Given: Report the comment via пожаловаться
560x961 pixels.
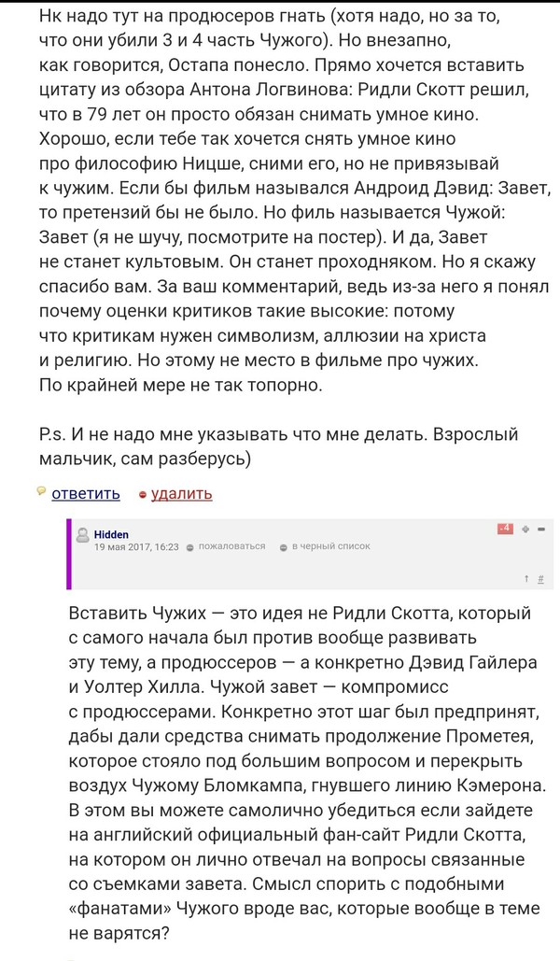Looking at the screenshot, I should click(231, 546).
